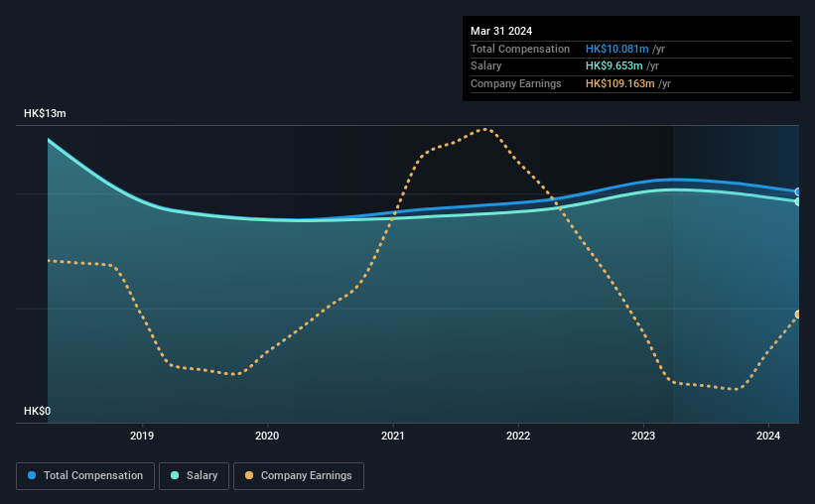Click the HK$10.081m total compensation value
815x504 pixels.
click(x=617, y=49)
